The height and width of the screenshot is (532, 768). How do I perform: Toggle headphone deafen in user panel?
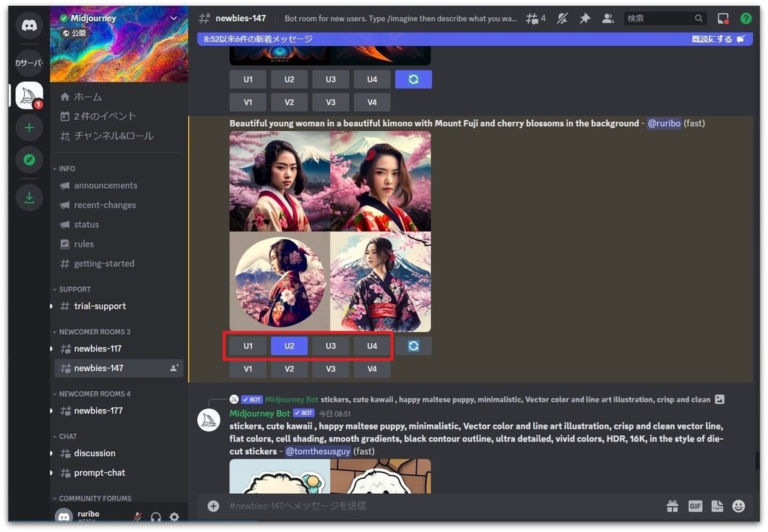tap(156, 516)
